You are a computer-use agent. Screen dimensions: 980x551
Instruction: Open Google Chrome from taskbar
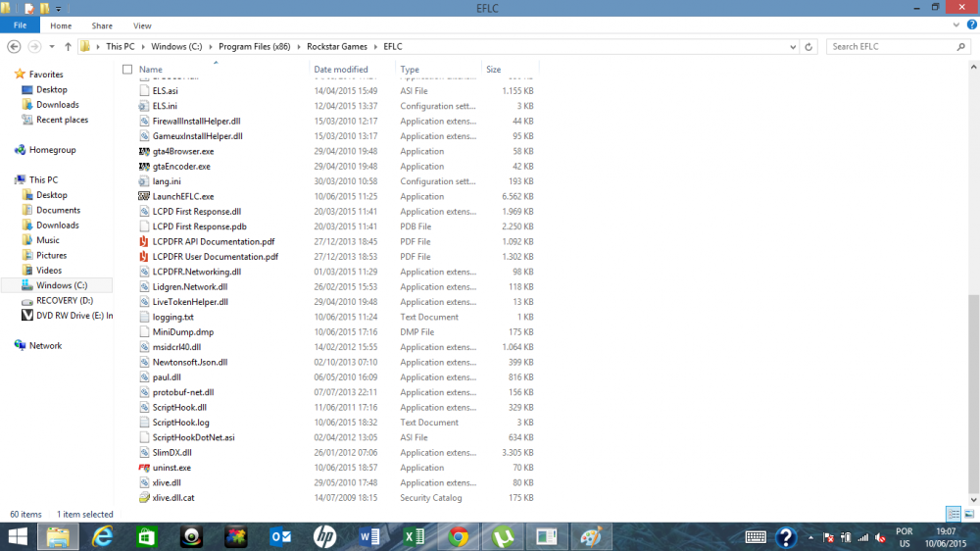coord(458,536)
